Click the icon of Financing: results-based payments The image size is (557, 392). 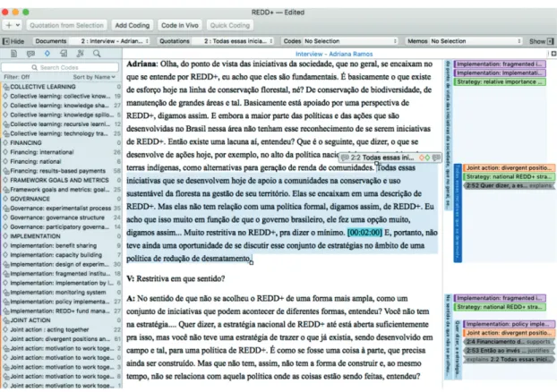coord(5,171)
